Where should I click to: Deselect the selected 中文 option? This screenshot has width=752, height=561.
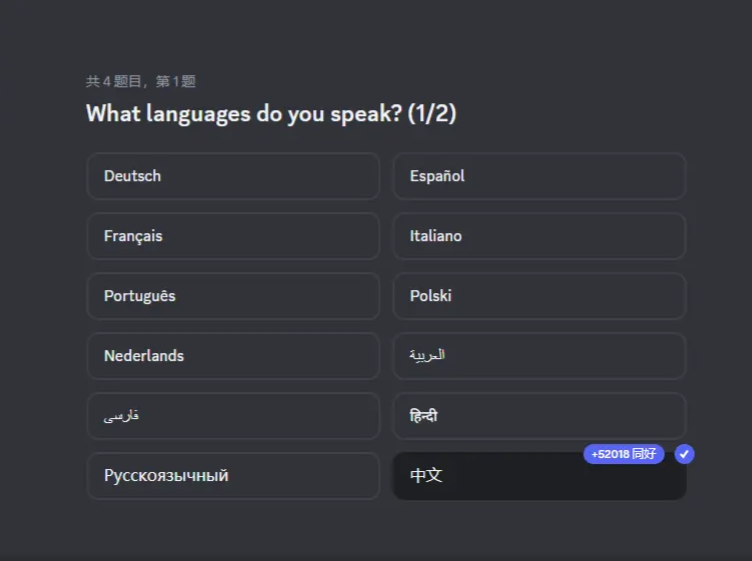click(540, 476)
